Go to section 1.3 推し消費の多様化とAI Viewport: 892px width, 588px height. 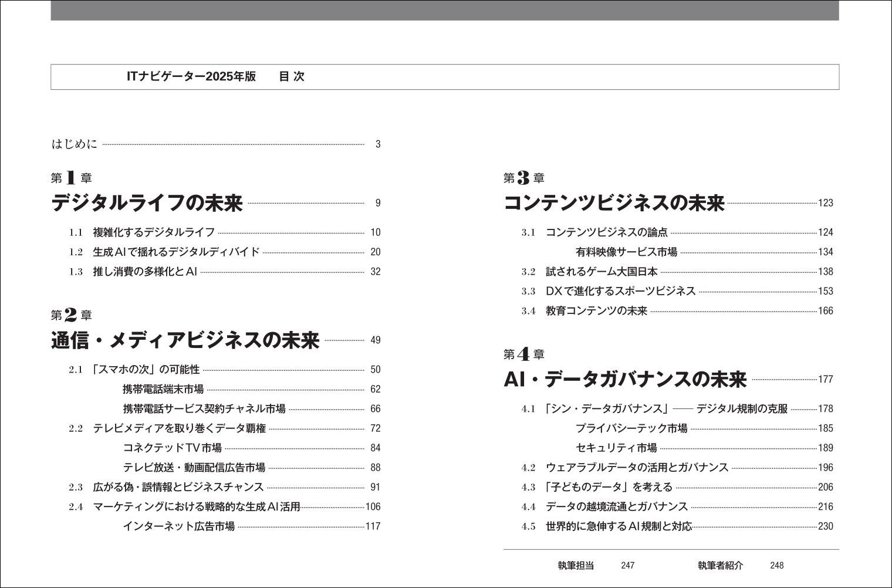coord(145,272)
